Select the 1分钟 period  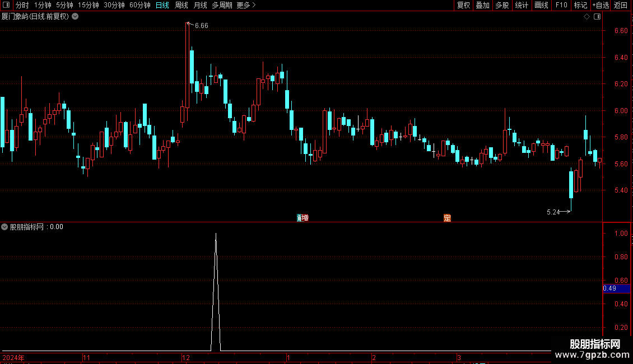43,5
